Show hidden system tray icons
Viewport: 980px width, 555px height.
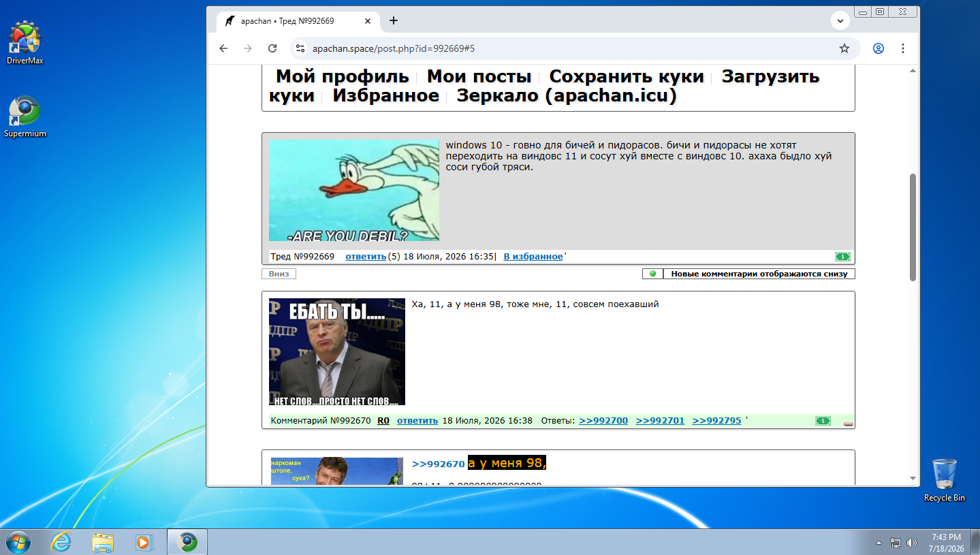pos(879,543)
